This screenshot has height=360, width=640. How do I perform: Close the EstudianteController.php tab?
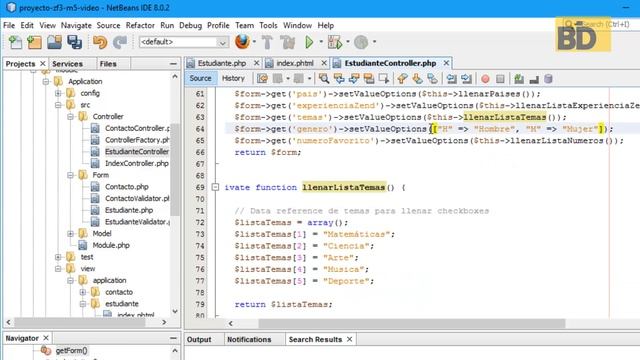click(x=446, y=63)
